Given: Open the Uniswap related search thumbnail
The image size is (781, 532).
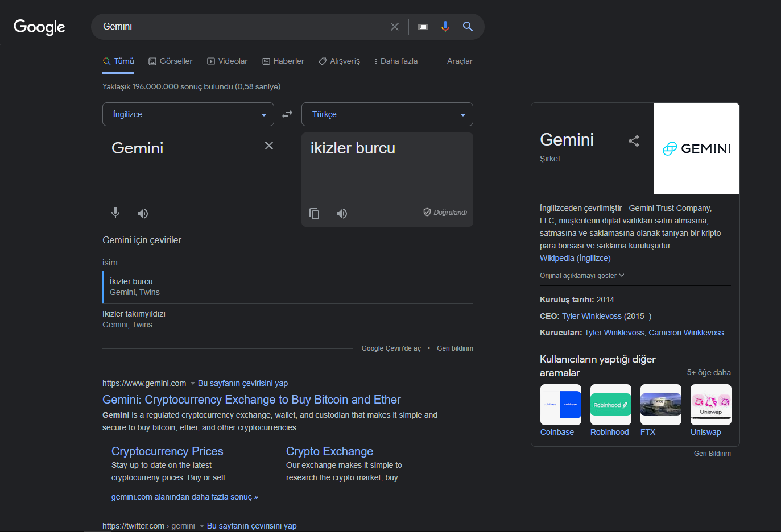Looking at the screenshot, I should tap(711, 405).
